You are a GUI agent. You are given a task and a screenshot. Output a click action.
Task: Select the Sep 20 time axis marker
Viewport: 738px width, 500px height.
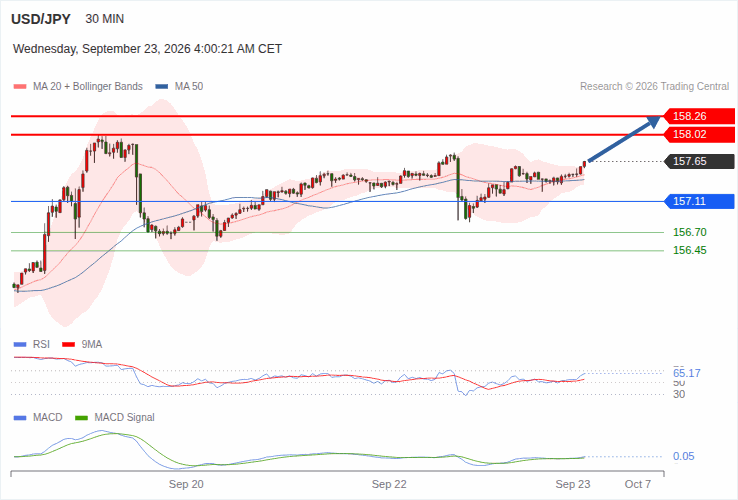186,484
